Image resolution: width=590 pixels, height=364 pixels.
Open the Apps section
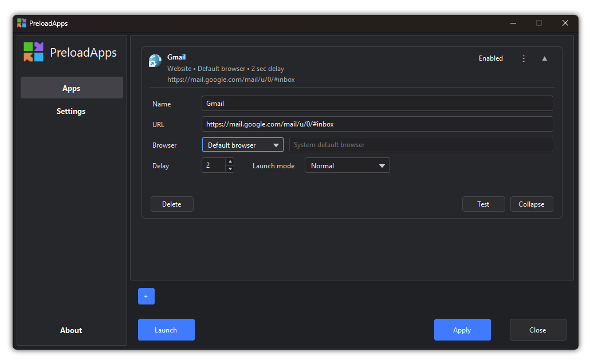click(72, 88)
